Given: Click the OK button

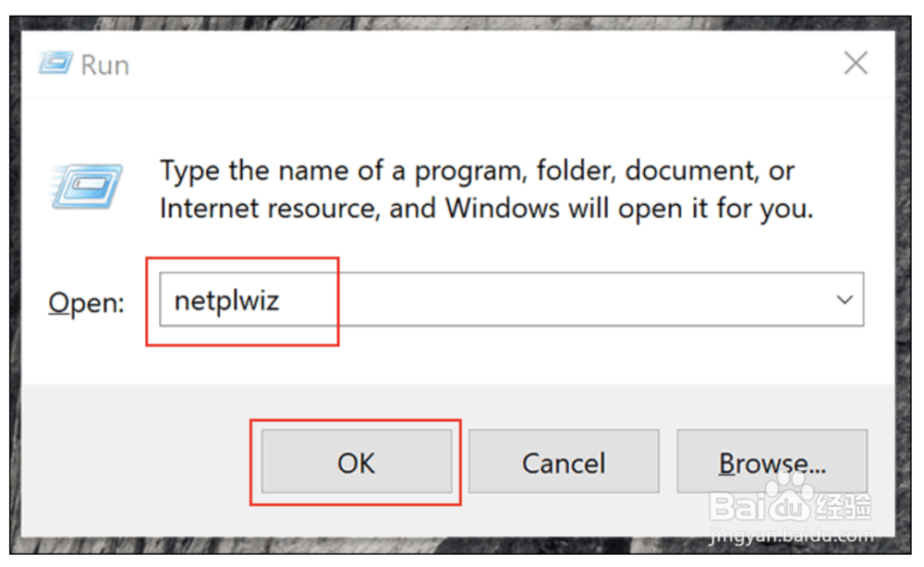Looking at the screenshot, I should point(357,462).
